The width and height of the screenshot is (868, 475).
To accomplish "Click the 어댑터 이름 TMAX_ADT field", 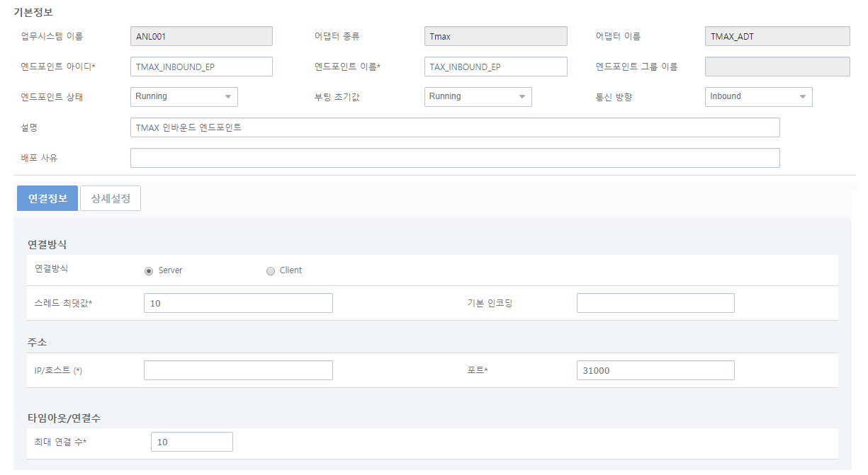I will tap(777, 36).
